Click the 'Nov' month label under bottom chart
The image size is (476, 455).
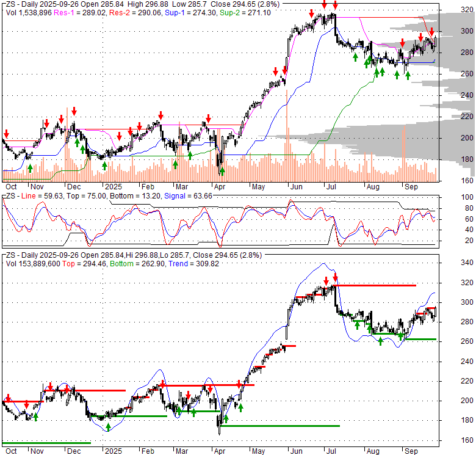(37, 451)
